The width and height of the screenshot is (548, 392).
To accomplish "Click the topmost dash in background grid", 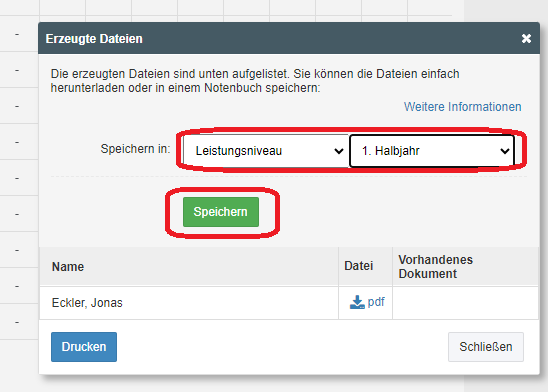I will point(17,34).
